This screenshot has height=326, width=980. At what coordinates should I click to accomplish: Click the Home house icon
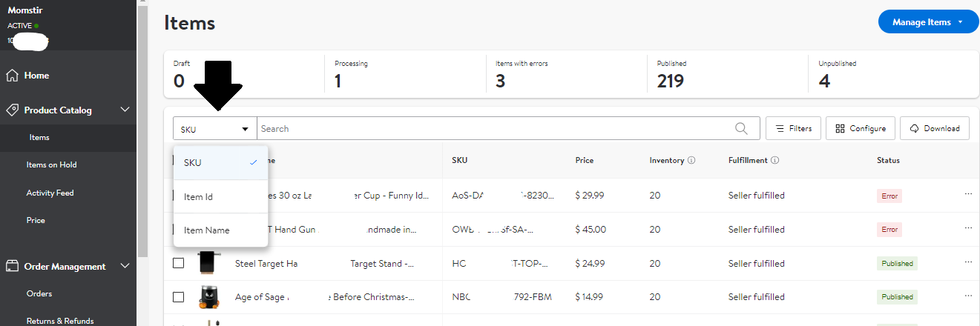[x=12, y=76]
